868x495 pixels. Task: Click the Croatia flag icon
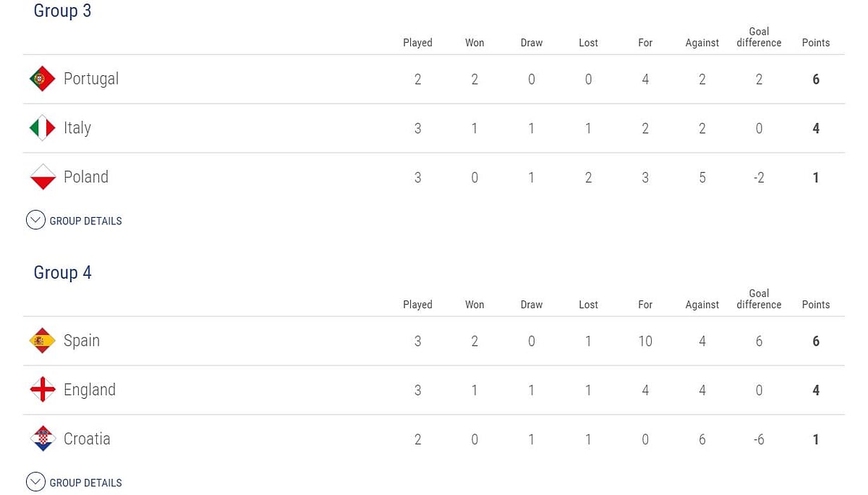tap(42, 439)
